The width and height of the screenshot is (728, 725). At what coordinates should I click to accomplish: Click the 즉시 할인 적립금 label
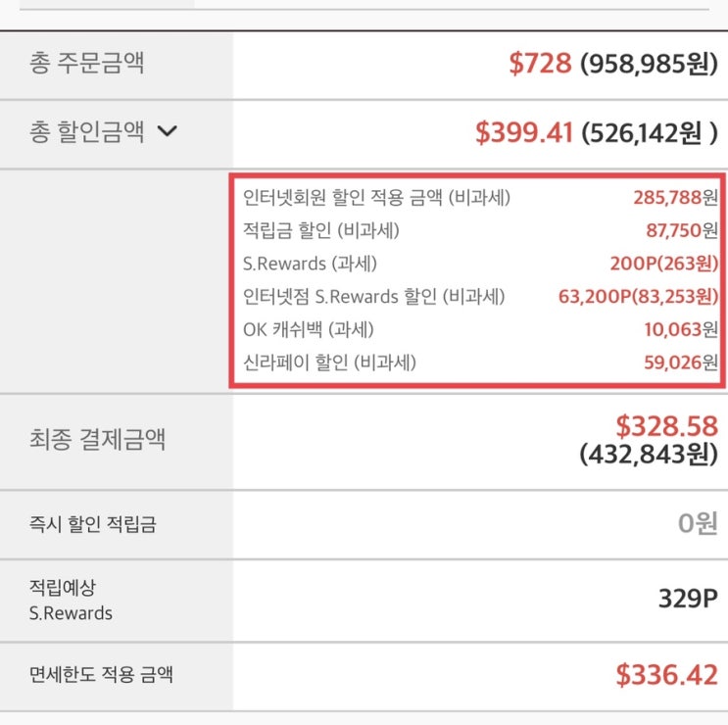click(93, 524)
